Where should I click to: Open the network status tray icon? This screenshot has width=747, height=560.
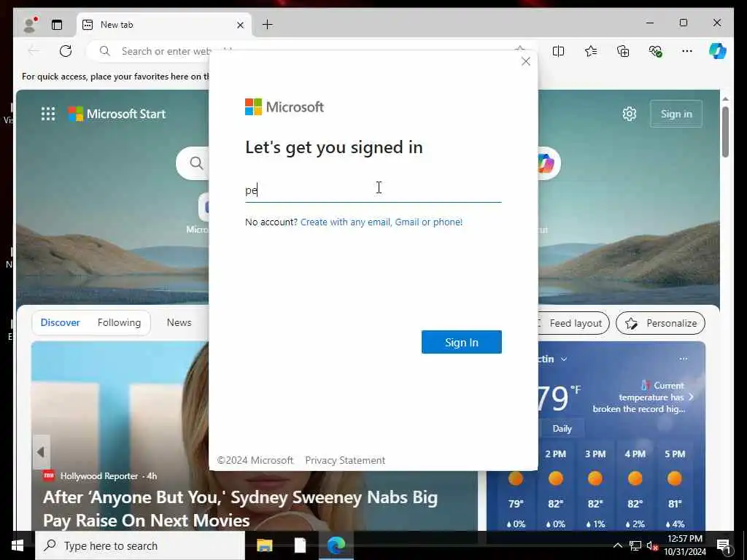pos(635,545)
